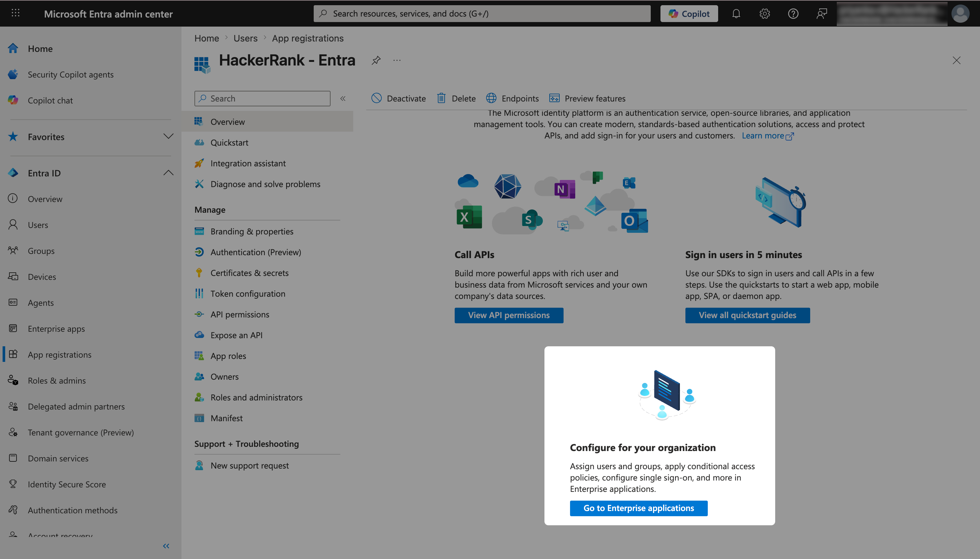Click the Identity Secure Score trophy icon
Screen dimensions: 980x559
tap(13, 484)
